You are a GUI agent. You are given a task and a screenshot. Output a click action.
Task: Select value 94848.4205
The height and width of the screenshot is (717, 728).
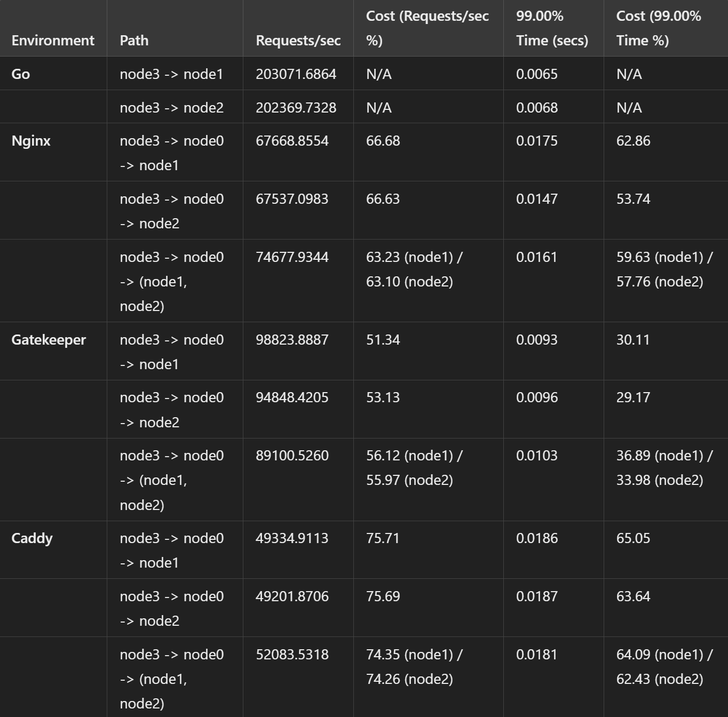[292, 397]
